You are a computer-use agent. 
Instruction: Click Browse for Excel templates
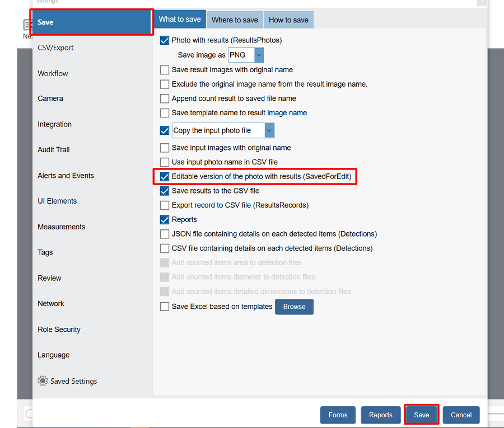[x=294, y=307]
